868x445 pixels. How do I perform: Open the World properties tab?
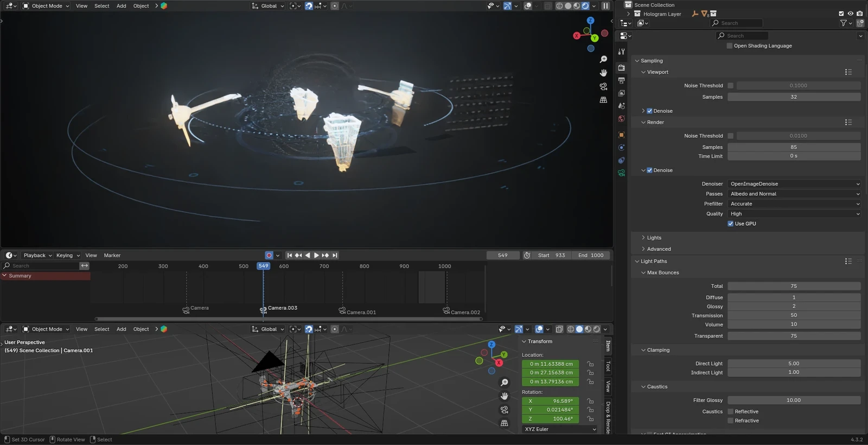622,119
